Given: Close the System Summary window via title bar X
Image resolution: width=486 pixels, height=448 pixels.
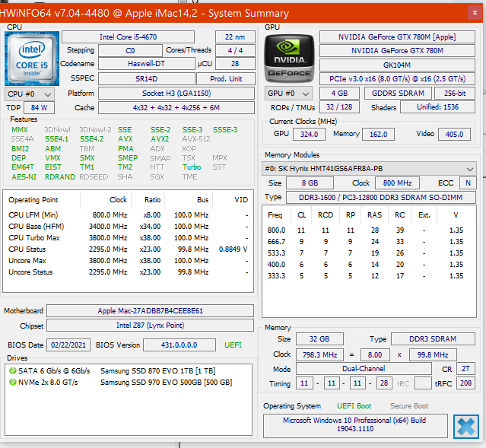Looking at the screenshot, I should (475, 13).
